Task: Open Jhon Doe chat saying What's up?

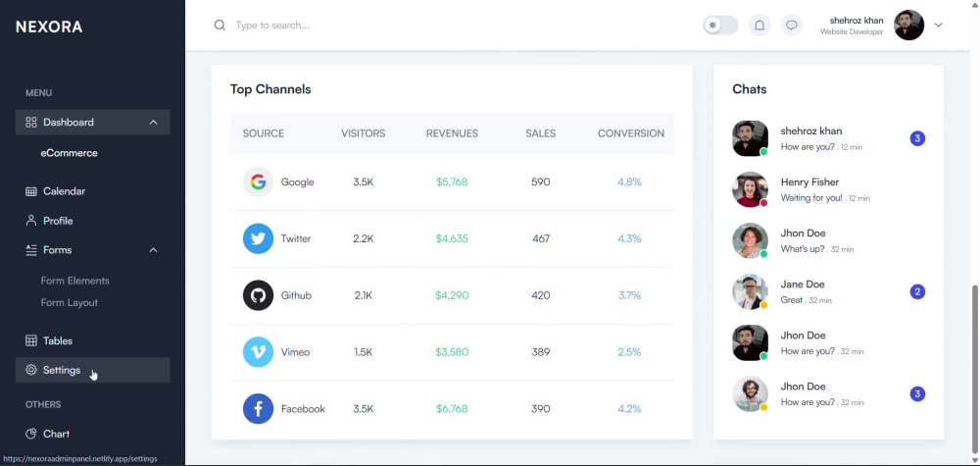Action: tap(829, 240)
